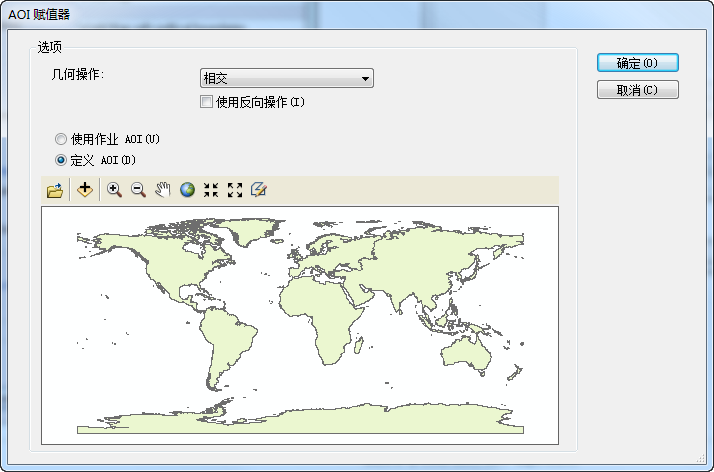Click the edit pencil icon in toolbar

(259, 190)
